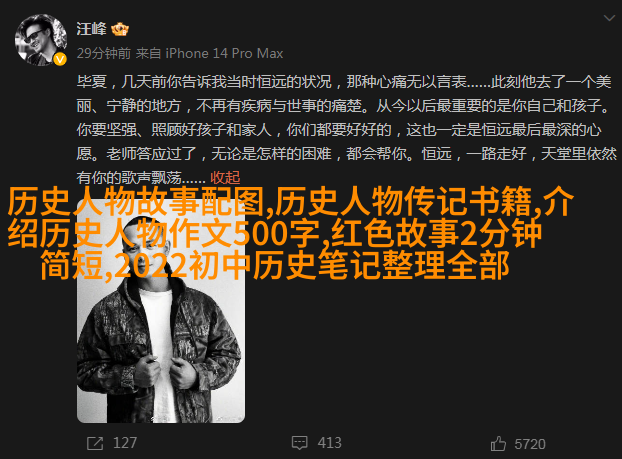The height and width of the screenshot is (459, 622).
Task: Click the gold crown membership badge
Action: pyautogui.click(x=120, y=29)
